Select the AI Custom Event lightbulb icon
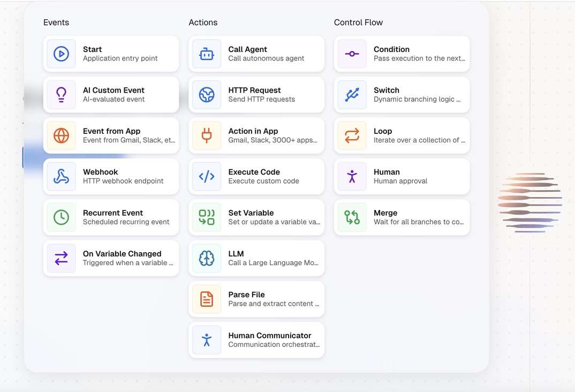This screenshot has height=392, width=575. pos(61,95)
